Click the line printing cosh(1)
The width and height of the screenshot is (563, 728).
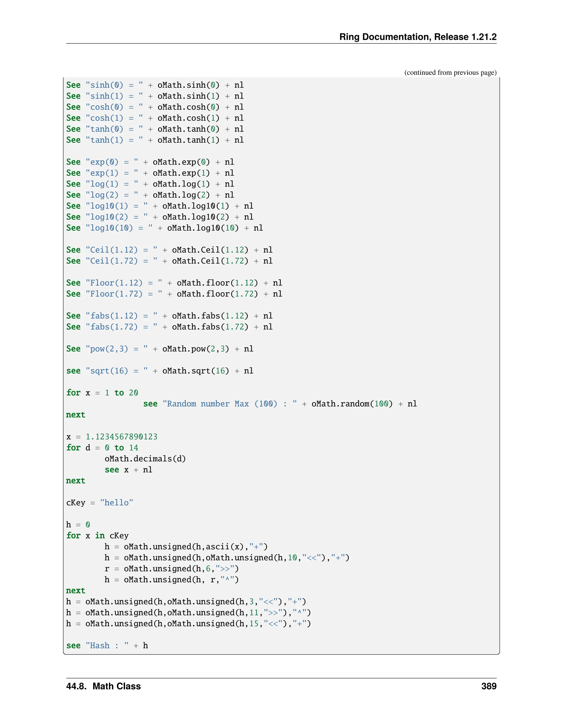[155, 118]
